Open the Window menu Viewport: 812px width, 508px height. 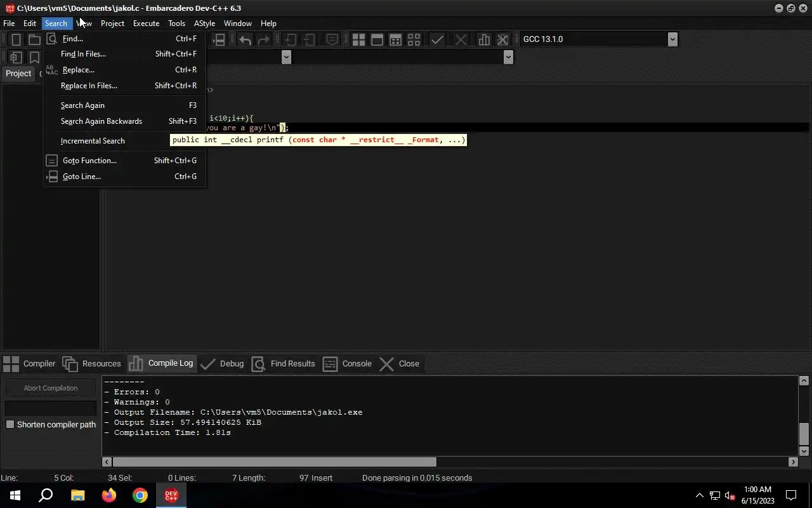point(238,23)
